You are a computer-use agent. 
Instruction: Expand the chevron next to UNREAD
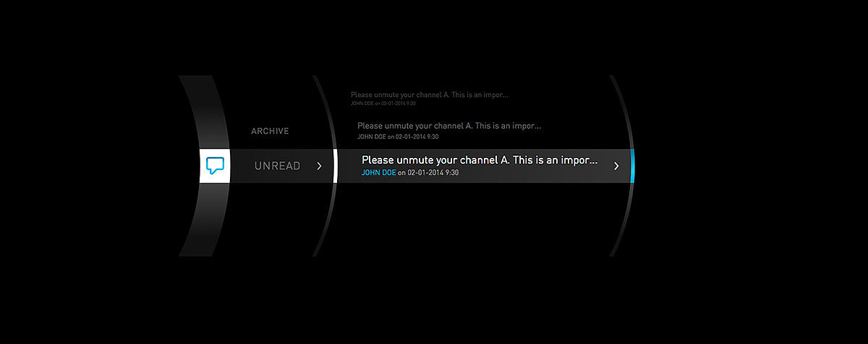(319, 166)
